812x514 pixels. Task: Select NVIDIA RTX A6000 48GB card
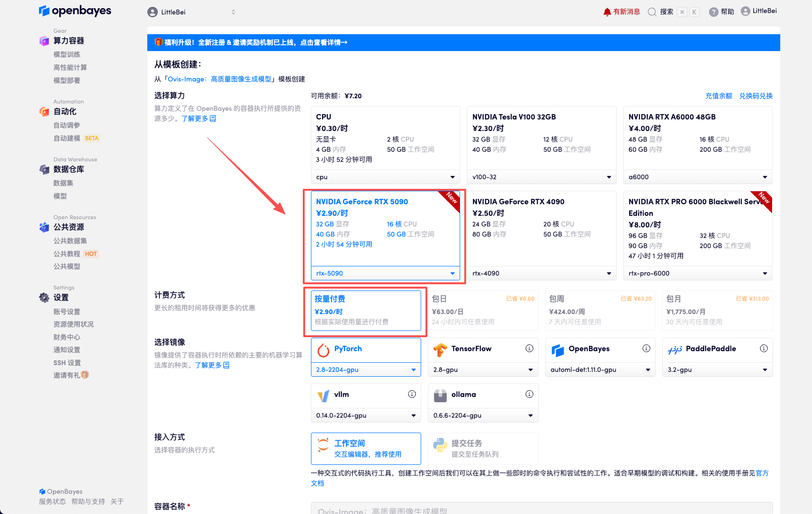point(698,139)
